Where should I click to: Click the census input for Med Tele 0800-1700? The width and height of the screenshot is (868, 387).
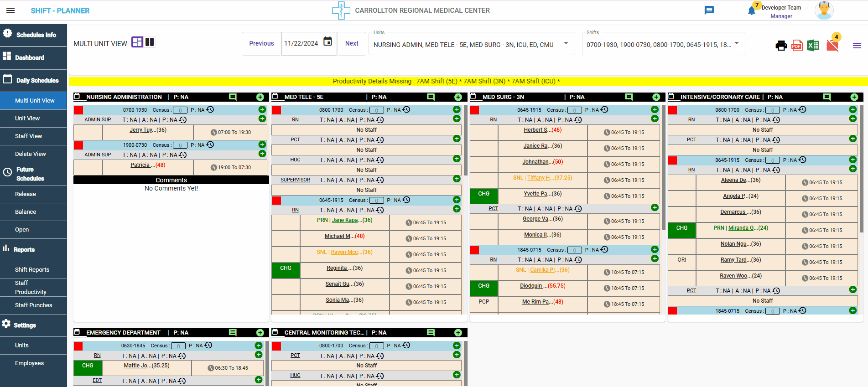376,110
